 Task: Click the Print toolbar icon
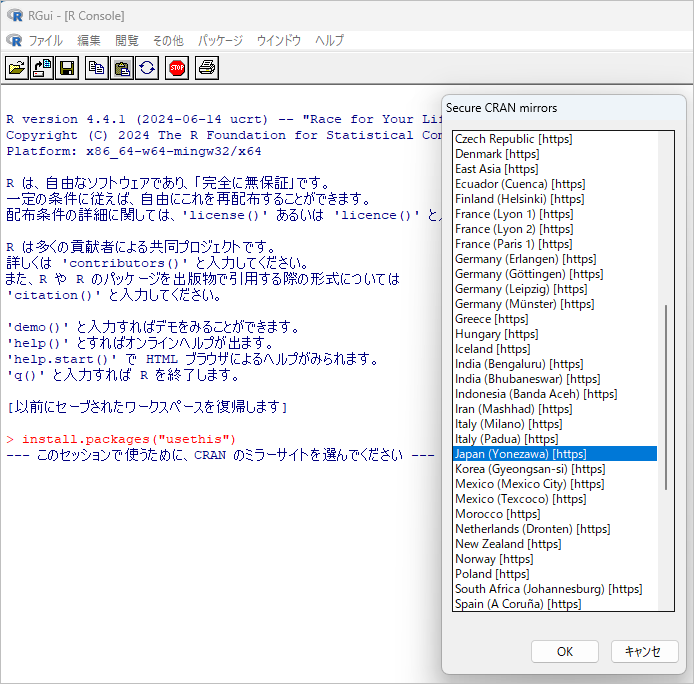[x=207, y=68]
